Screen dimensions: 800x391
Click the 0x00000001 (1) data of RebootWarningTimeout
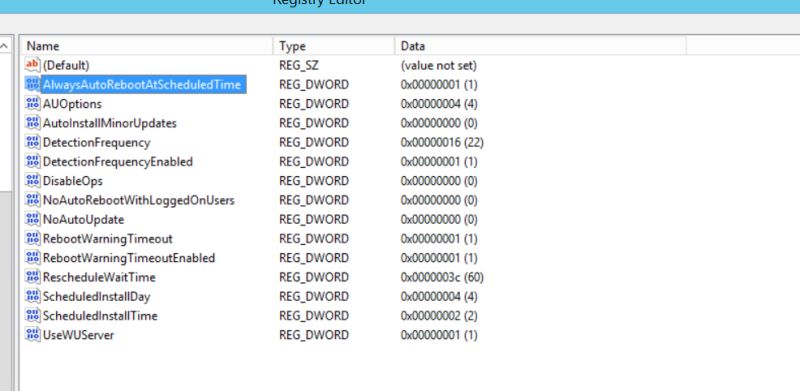point(439,239)
